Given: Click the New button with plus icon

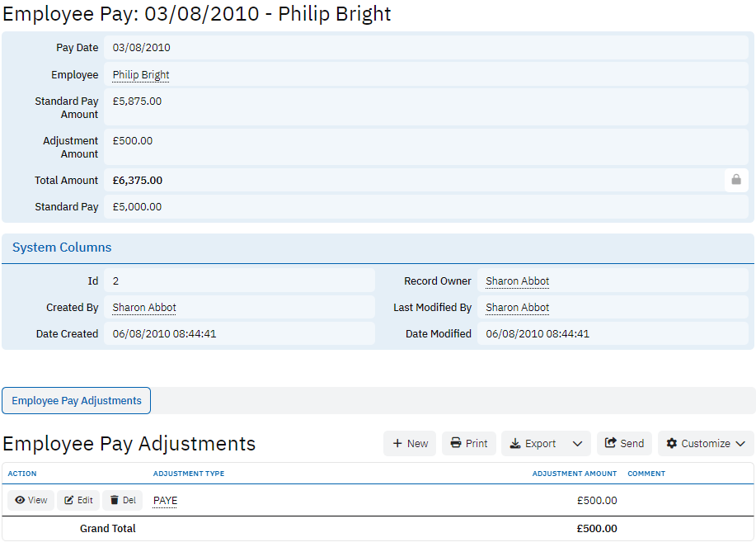Looking at the screenshot, I should click(x=410, y=444).
